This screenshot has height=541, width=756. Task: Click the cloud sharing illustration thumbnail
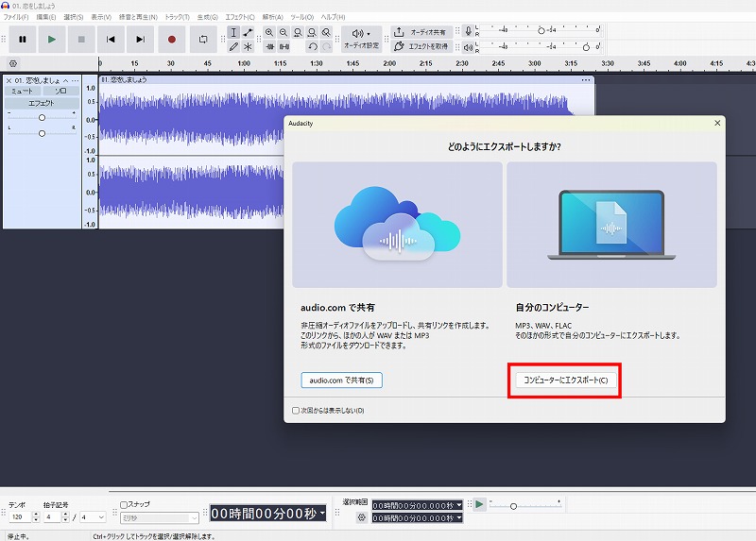[x=397, y=225]
